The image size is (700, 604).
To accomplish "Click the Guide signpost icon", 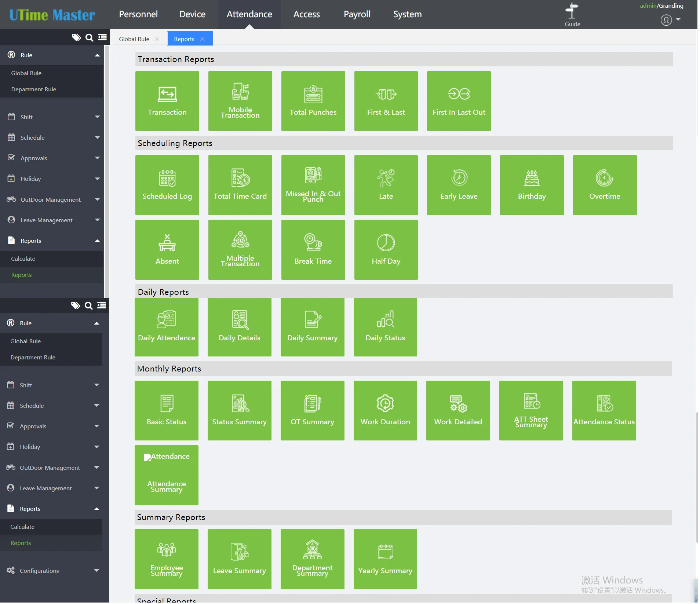I will click(572, 11).
